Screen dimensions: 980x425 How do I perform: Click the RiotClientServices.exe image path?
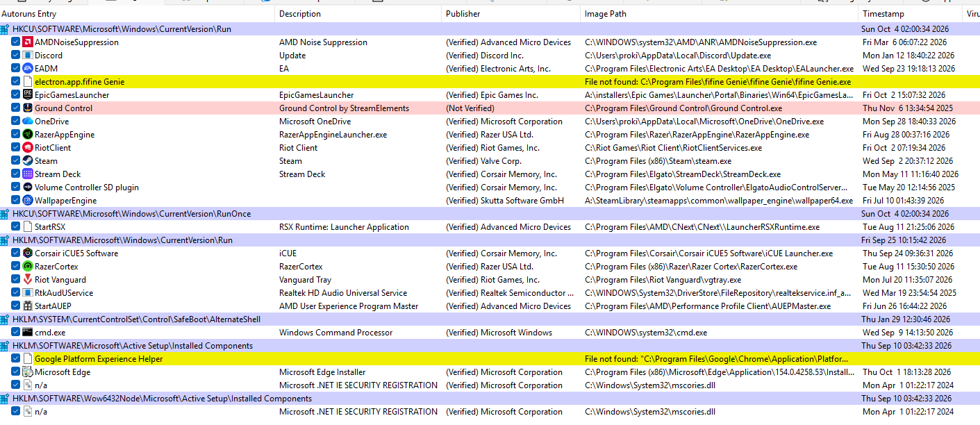tap(673, 148)
